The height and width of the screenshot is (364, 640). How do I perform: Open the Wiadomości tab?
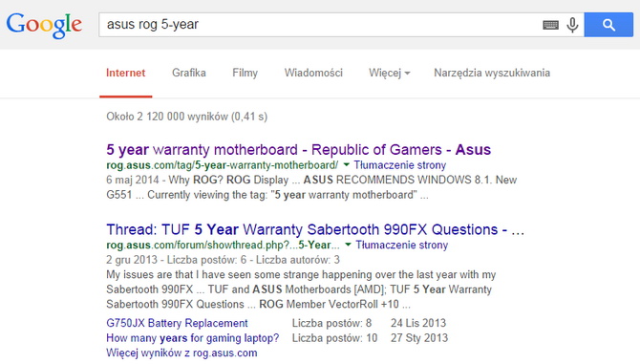[x=313, y=73]
